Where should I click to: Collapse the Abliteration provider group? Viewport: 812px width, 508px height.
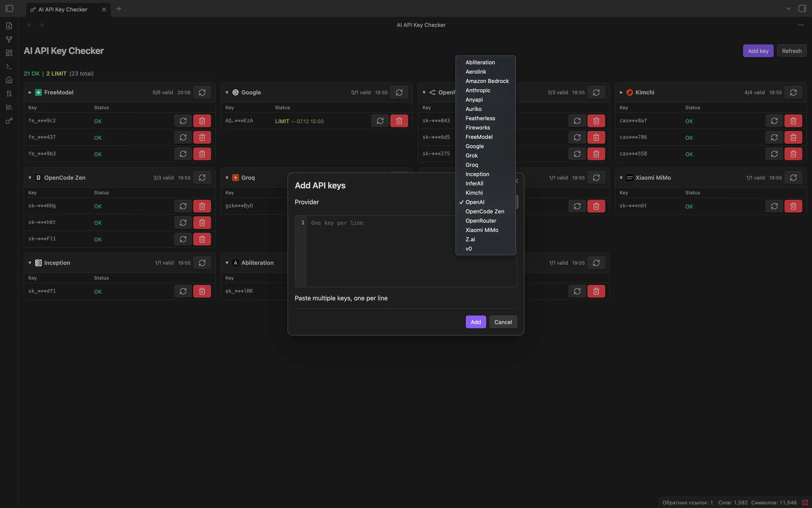(x=227, y=263)
